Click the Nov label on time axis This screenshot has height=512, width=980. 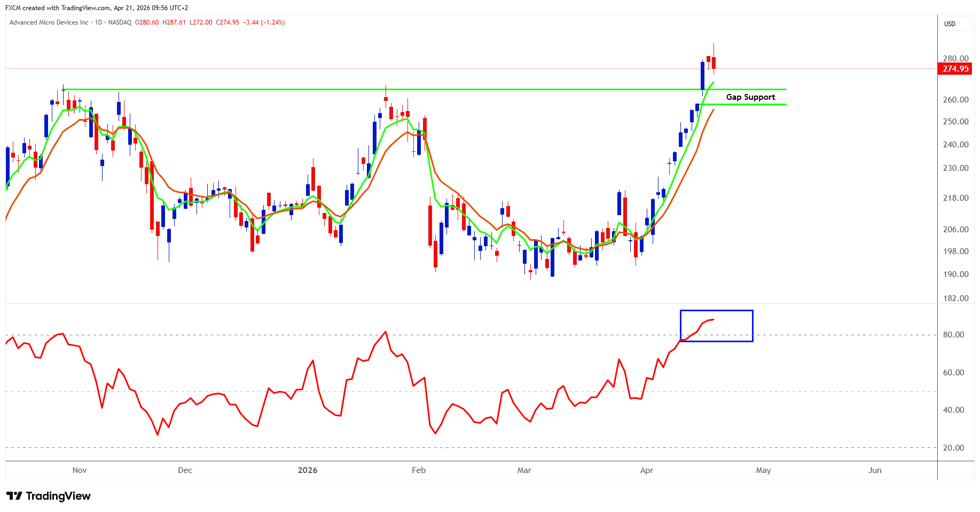[80, 470]
